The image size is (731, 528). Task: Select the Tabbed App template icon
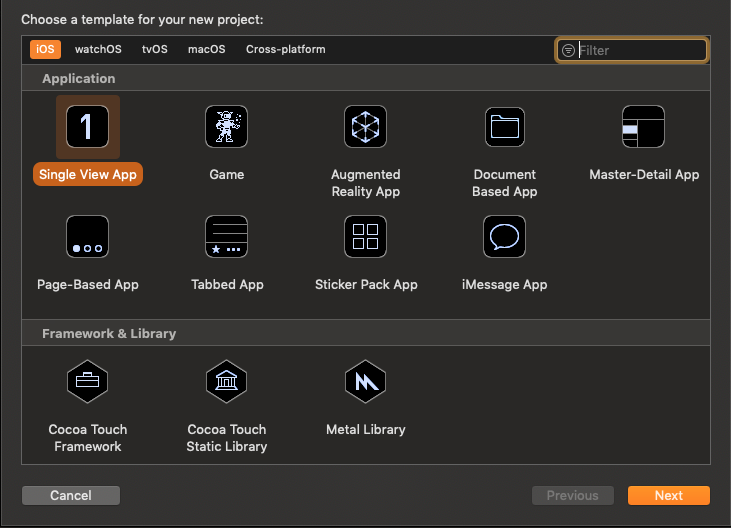click(227, 237)
